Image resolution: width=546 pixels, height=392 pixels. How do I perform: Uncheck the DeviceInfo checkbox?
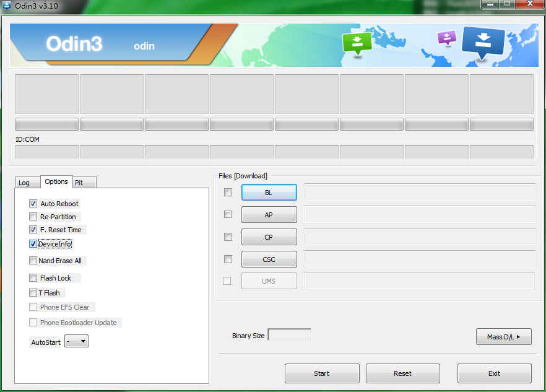[33, 244]
